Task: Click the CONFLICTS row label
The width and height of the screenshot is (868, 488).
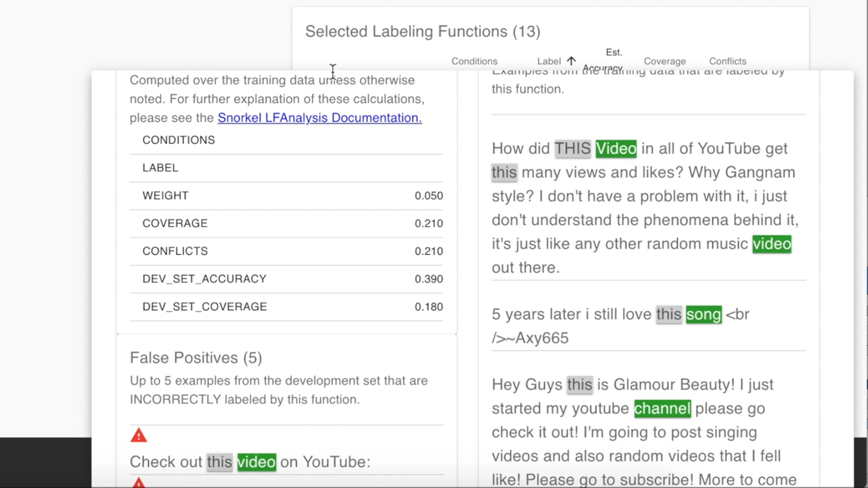Action: coord(175,251)
